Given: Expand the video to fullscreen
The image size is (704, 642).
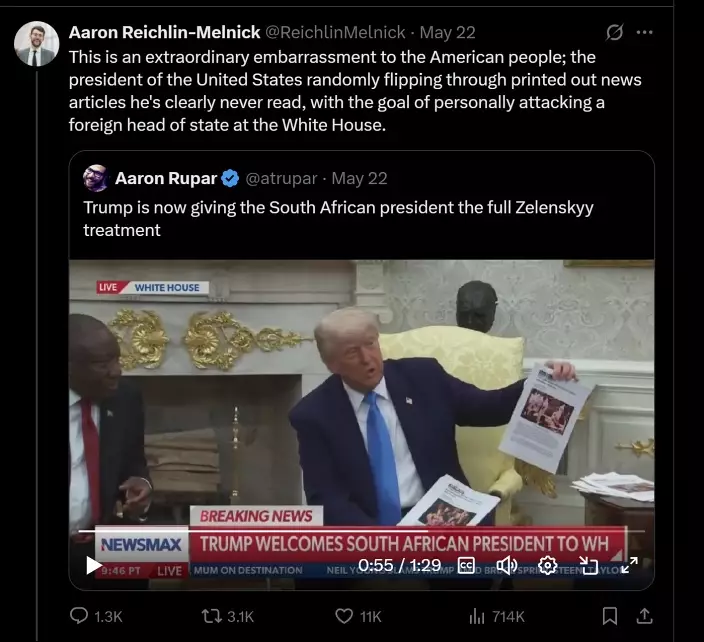Looking at the screenshot, I should point(629,565).
